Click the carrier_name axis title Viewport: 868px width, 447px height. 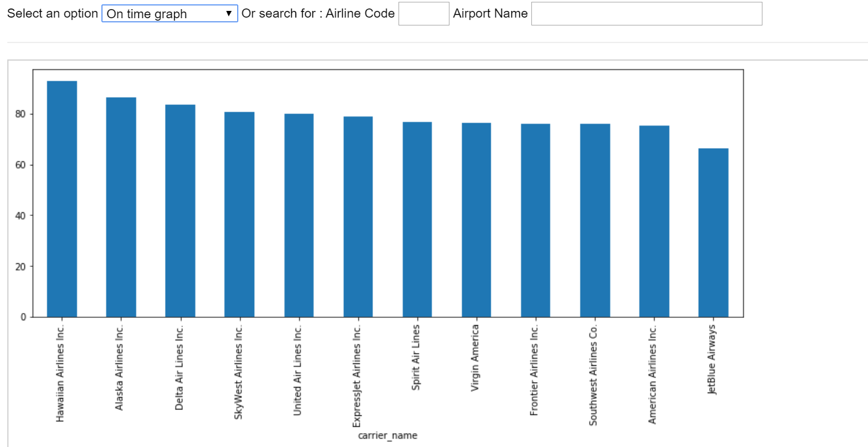point(388,435)
